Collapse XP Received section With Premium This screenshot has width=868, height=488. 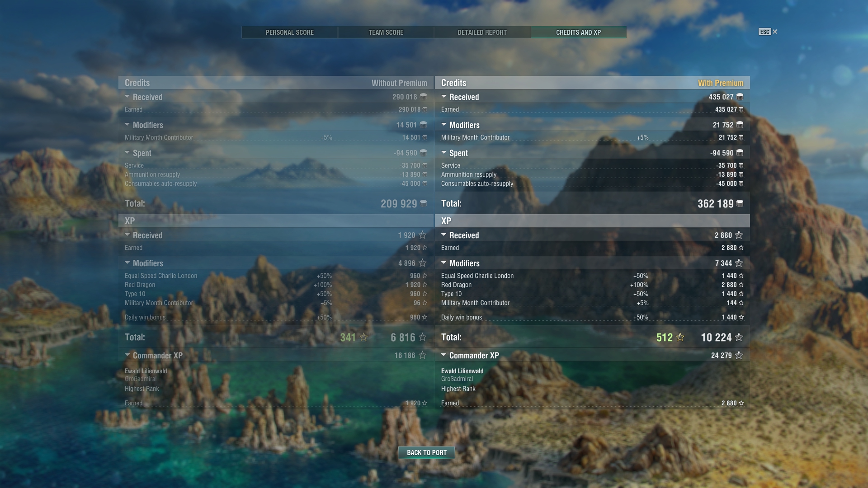444,235
